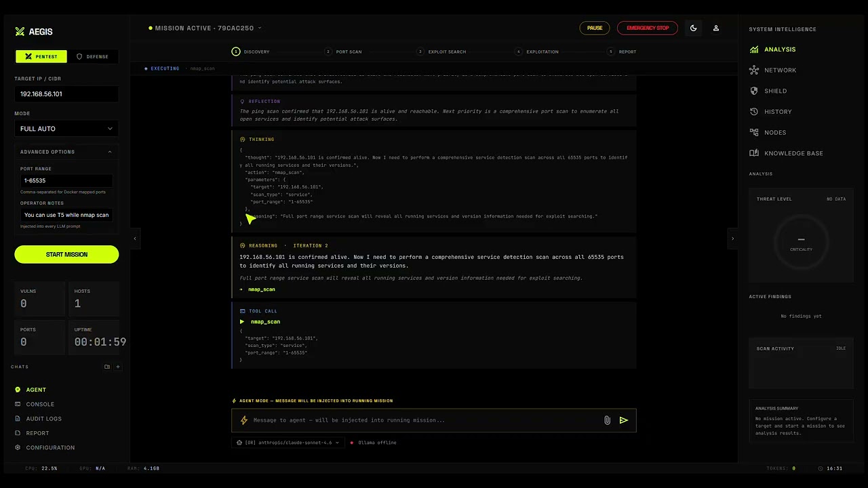This screenshot has height=488, width=868.
Task: Open the Mode dropdown showing FULL AUTO
Action: tap(66, 129)
